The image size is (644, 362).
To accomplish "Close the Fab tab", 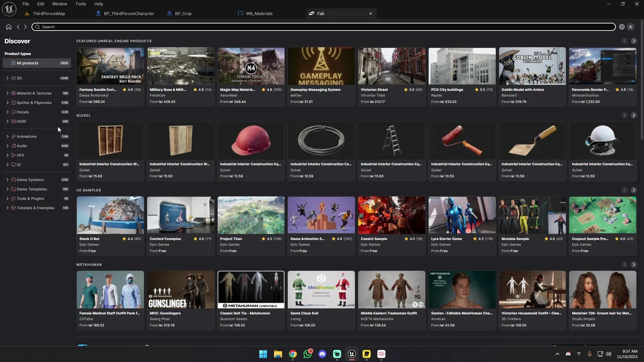I will [x=370, y=14].
